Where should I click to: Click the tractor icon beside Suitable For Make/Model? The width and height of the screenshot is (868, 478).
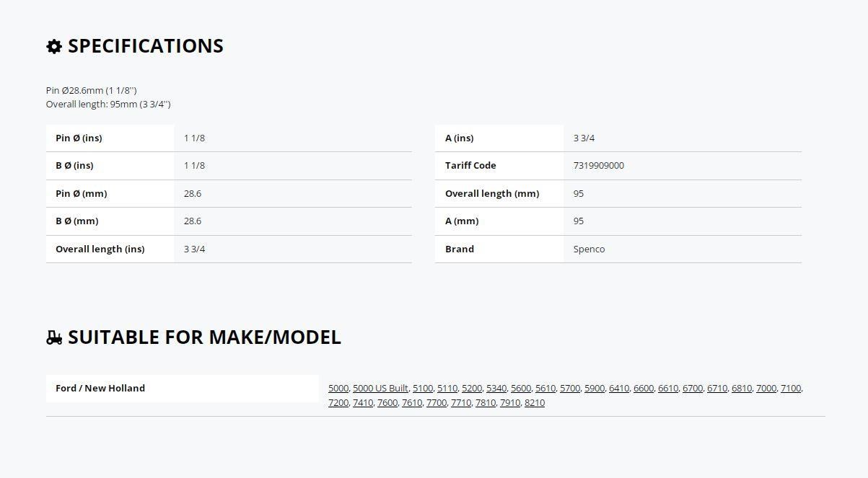pos(54,337)
